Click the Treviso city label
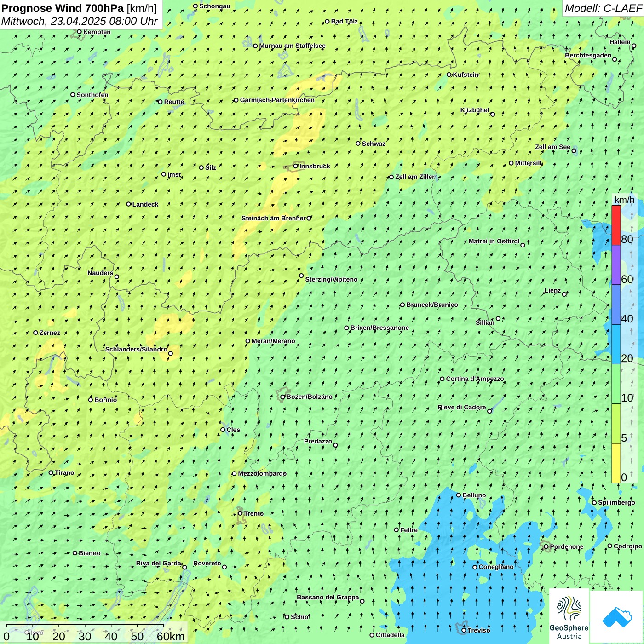 click(479, 630)
